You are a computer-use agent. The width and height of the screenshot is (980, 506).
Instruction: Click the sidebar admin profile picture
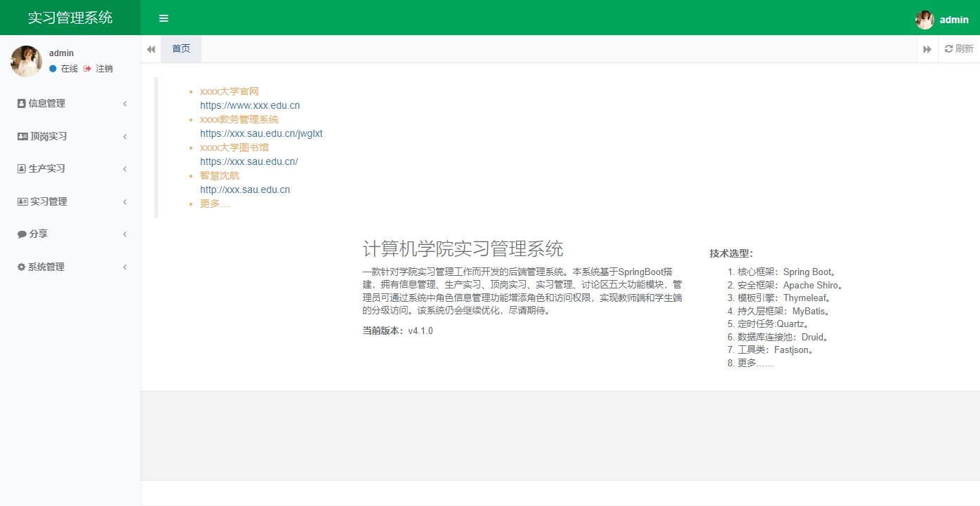[x=26, y=61]
